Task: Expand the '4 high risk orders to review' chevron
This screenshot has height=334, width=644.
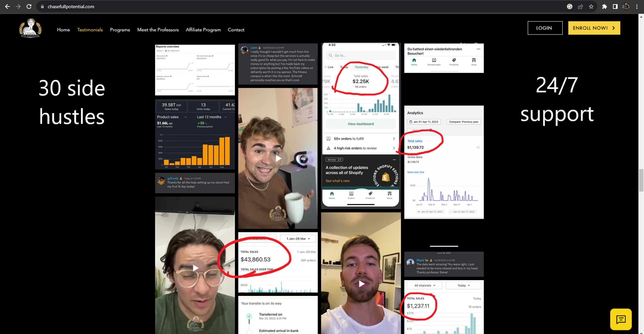Action: click(394, 148)
